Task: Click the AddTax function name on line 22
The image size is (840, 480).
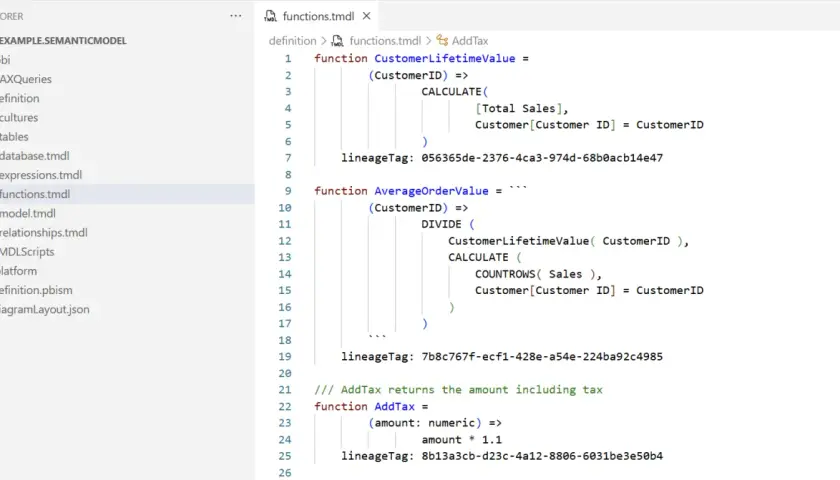Action: (x=394, y=407)
